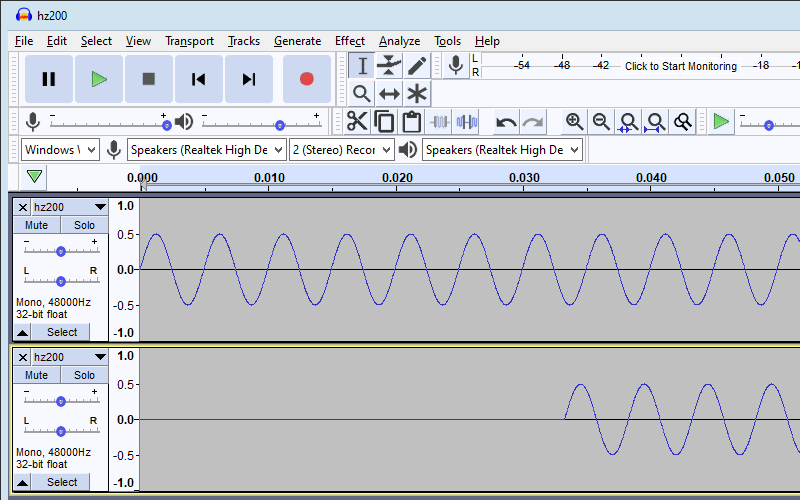800x500 pixels.
Task: Click timeline ruler at 0.030 mark
Action: tap(524, 181)
